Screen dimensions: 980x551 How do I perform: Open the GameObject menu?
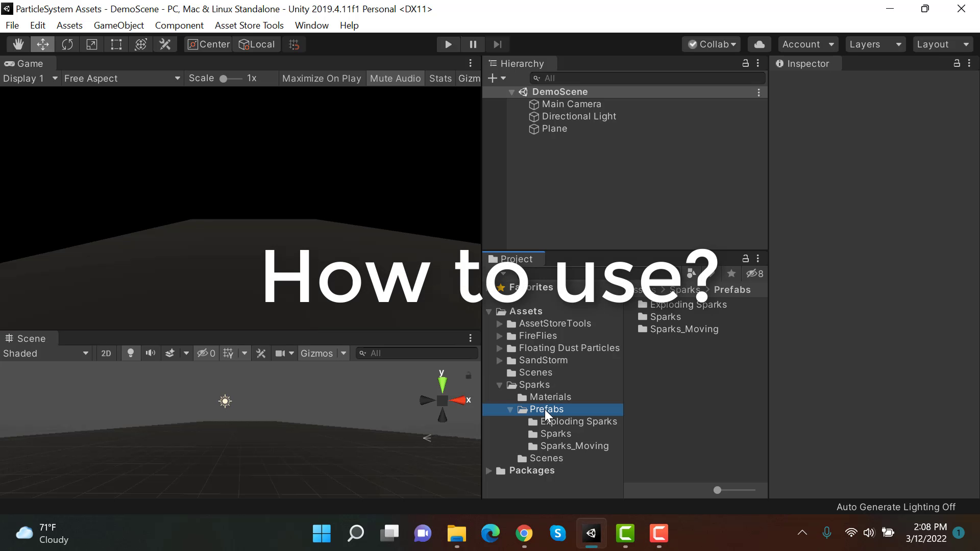pos(118,26)
